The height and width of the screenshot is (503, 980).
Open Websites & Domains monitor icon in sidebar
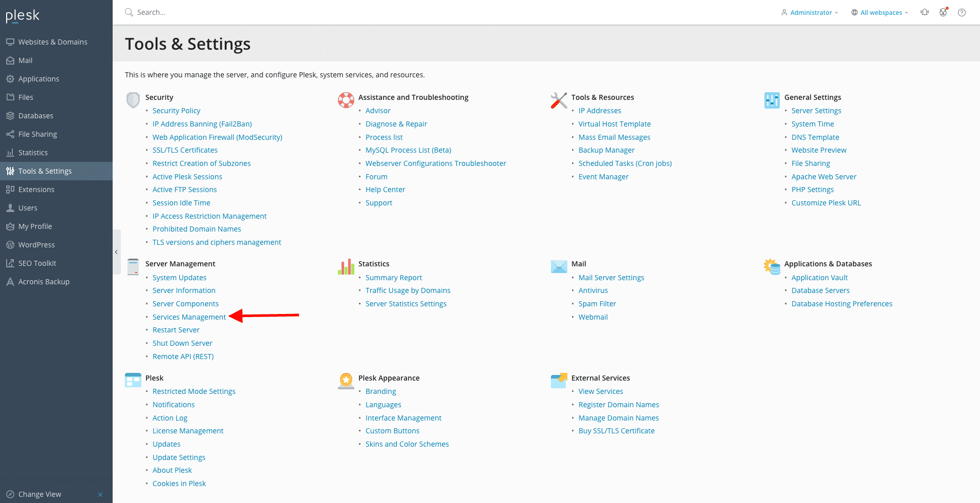[x=10, y=42]
